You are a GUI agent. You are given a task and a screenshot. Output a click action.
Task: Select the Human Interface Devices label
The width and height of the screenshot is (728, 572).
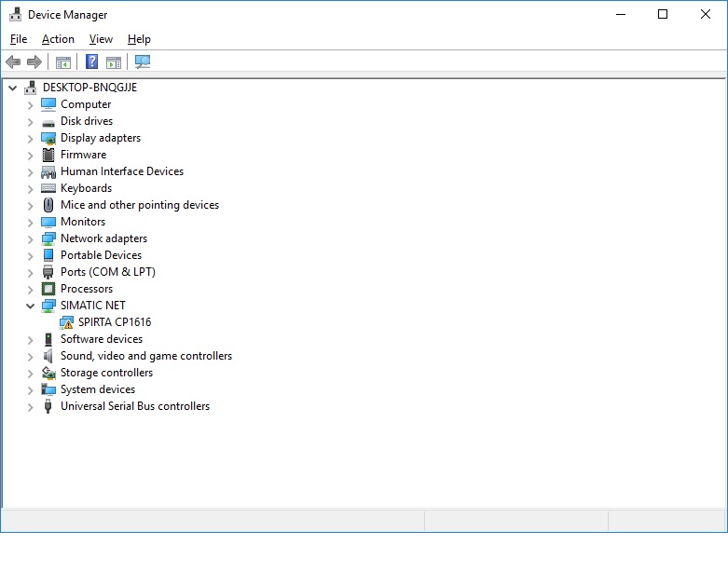pos(122,171)
